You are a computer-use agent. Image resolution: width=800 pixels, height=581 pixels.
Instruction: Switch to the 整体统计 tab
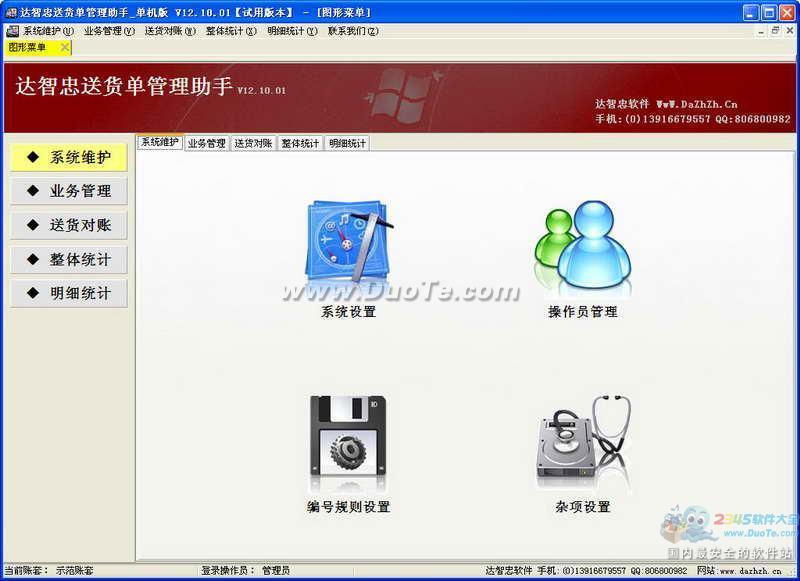point(300,143)
